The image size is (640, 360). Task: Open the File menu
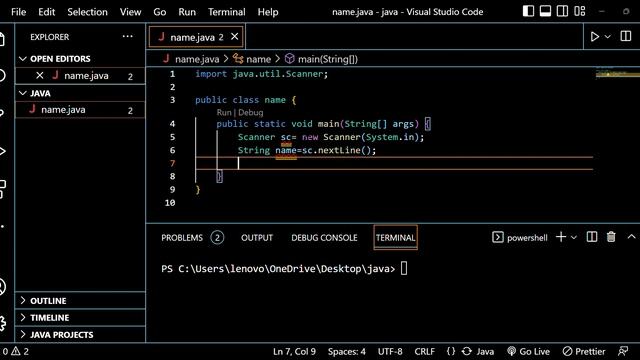18,12
